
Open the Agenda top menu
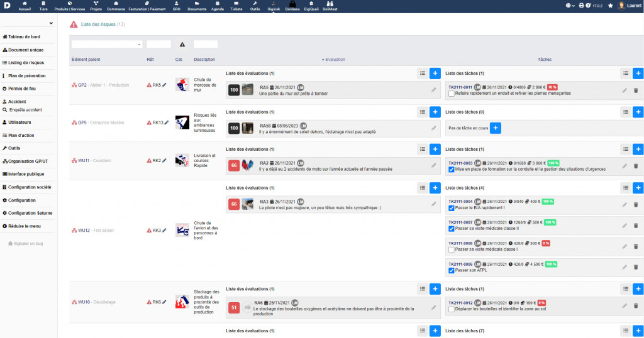click(x=217, y=7)
